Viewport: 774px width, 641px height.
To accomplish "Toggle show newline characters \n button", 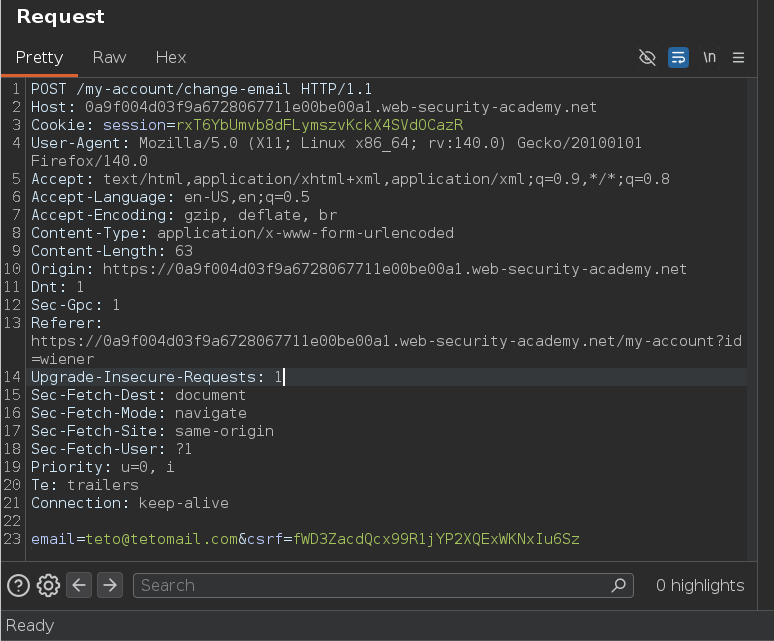I will 709,57.
